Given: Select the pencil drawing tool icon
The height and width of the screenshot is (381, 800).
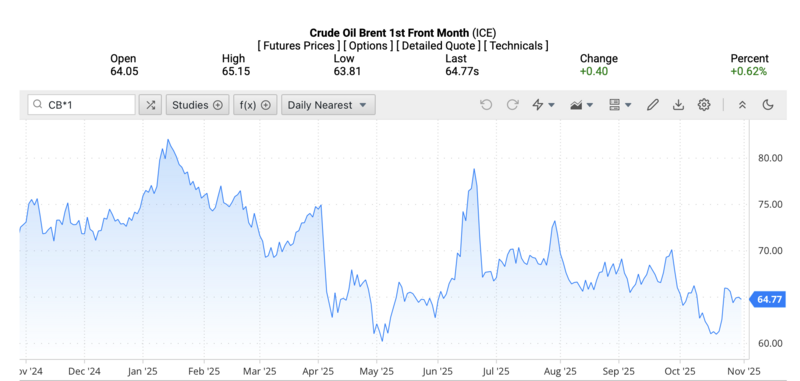Looking at the screenshot, I should click(652, 105).
